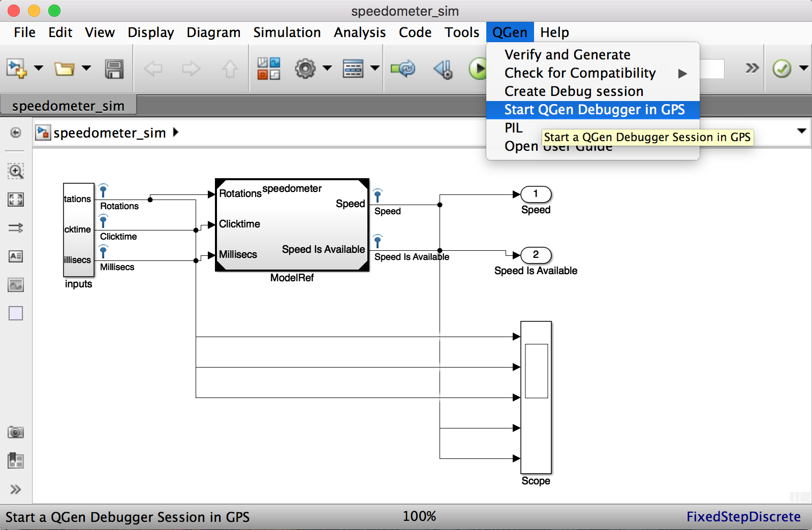Open Model Configuration gear icon
Viewport: 812px width, 530px height.
coord(305,68)
